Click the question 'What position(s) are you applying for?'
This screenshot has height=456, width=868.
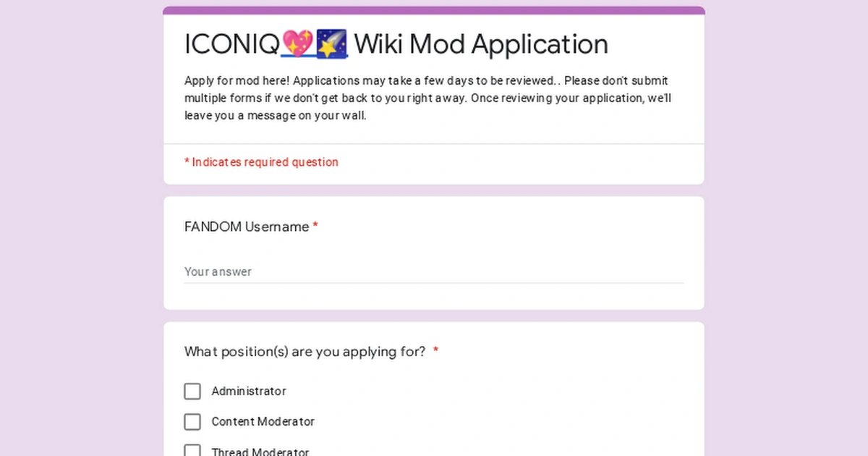coord(304,352)
